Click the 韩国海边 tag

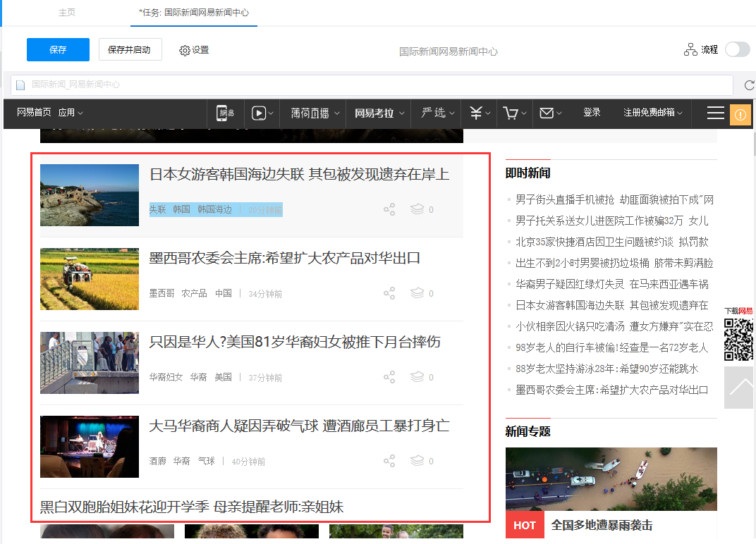pos(214,209)
